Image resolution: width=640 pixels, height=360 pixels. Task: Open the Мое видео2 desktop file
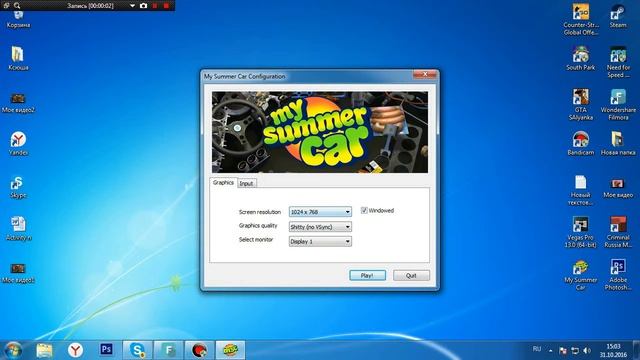[18, 102]
